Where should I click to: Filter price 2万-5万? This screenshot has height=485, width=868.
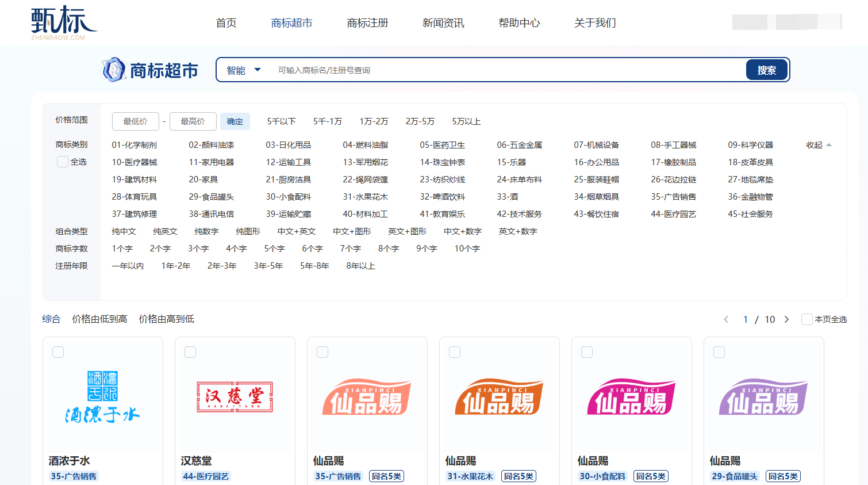pos(420,121)
